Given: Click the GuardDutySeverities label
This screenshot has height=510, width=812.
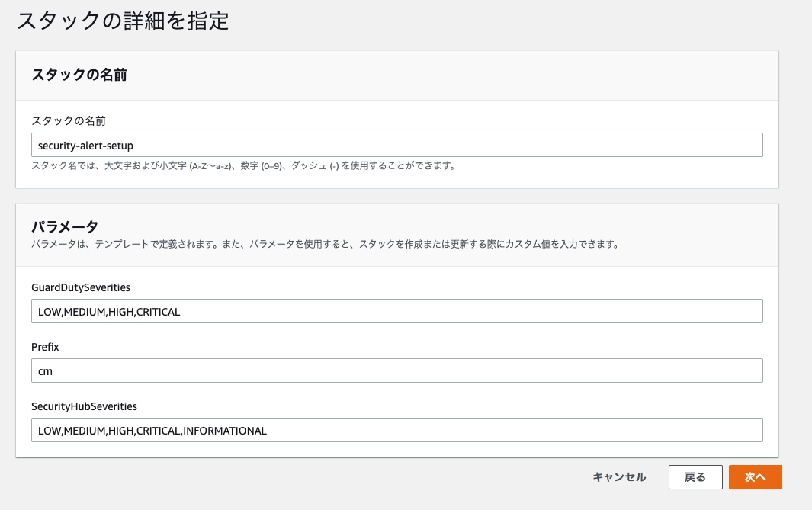Looking at the screenshot, I should pos(81,287).
